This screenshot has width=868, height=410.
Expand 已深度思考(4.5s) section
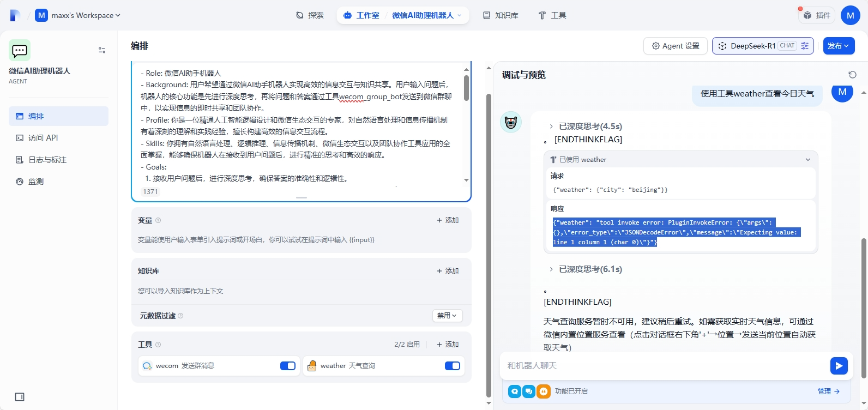coord(586,126)
